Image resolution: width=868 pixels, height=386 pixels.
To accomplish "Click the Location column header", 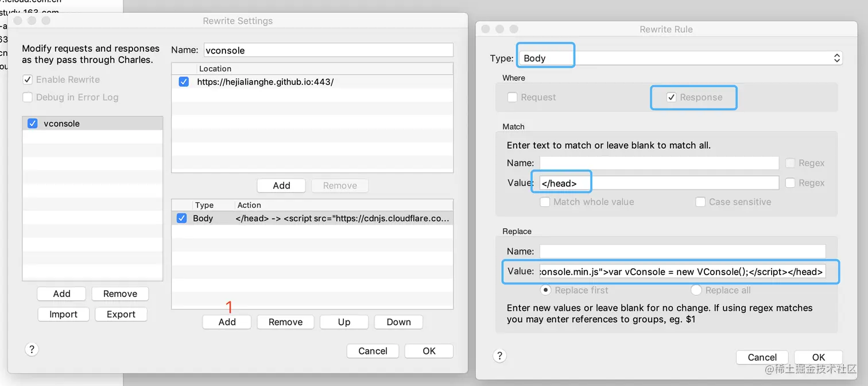I will 325,68.
